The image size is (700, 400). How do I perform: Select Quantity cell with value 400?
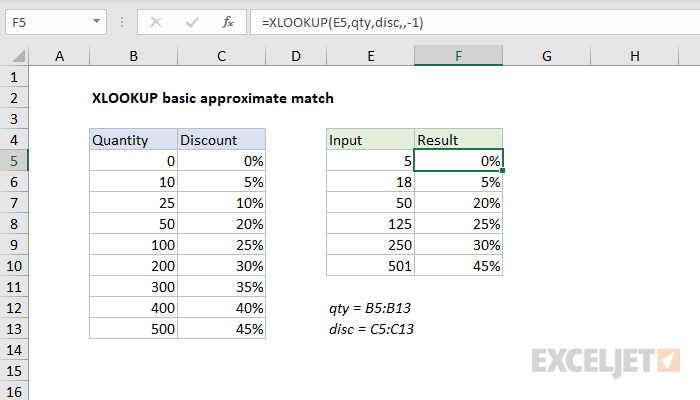pos(133,308)
